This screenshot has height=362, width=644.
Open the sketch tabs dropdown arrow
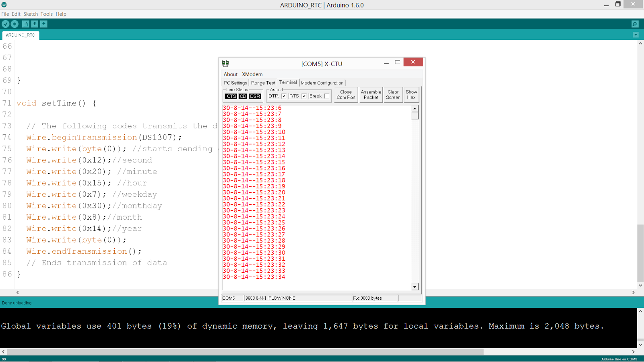(636, 35)
